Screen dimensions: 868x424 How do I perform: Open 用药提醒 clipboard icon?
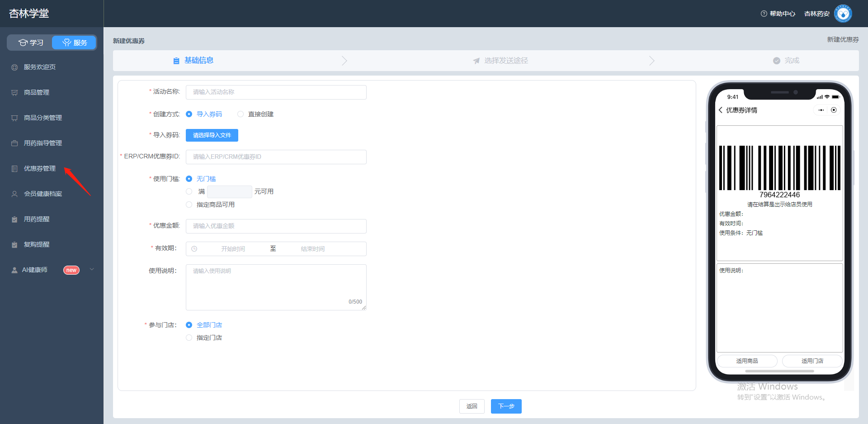[14, 219]
